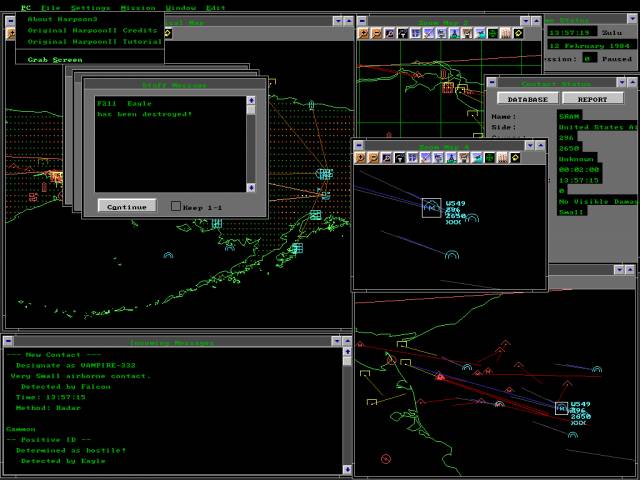The height and width of the screenshot is (480, 640).
Task: Click yellow diamond icon in Zoom Map 2
Action: 518,33
